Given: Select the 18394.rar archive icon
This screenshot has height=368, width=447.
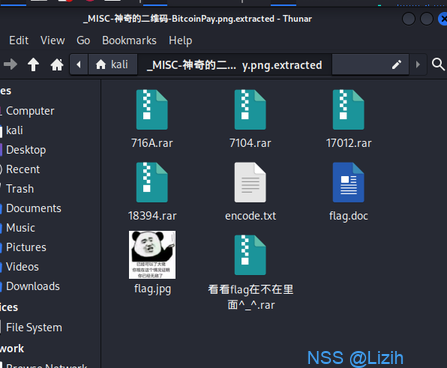Looking at the screenshot, I should [152, 182].
